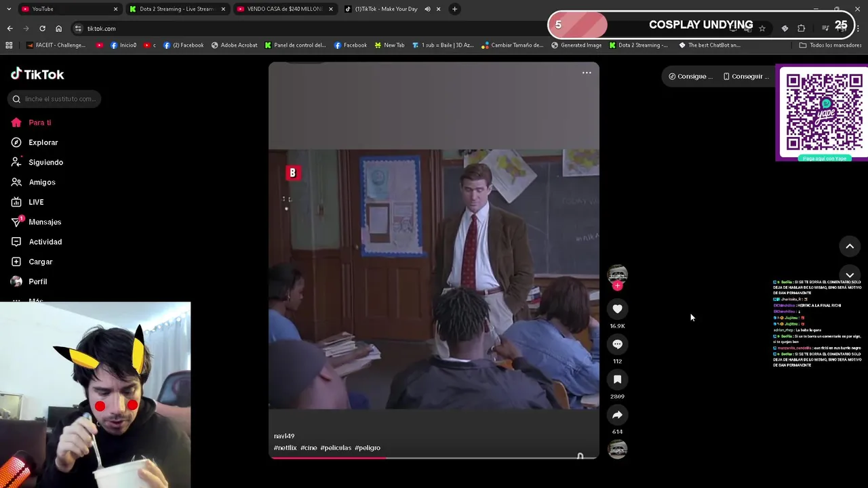868x488 pixels.
Task: Bookmark this page with star icon
Action: pos(762,28)
